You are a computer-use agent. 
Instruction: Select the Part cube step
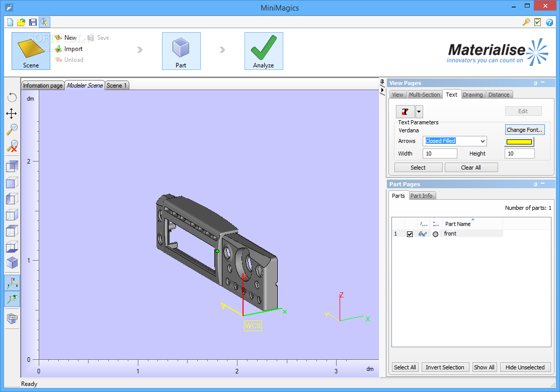pyautogui.click(x=181, y=51)
